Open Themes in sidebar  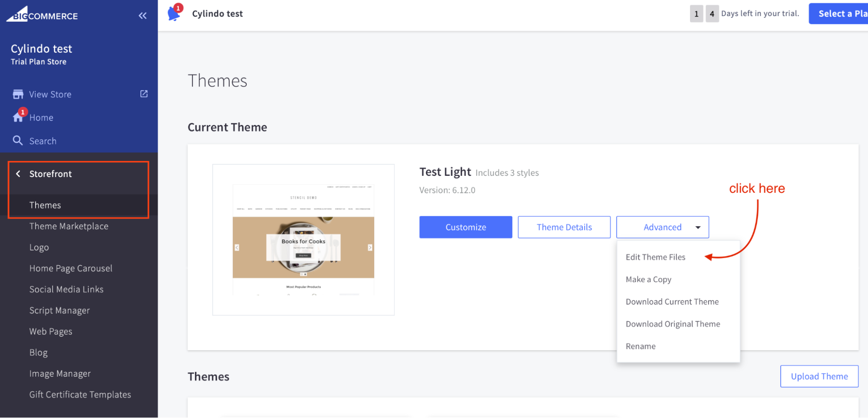tap(45, 205)
